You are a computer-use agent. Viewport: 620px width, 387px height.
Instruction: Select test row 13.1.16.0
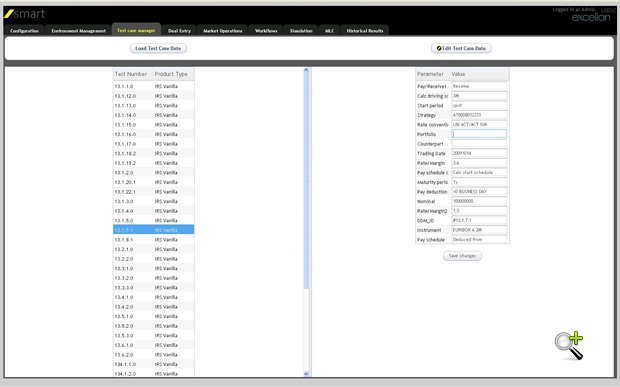[153, 134]
